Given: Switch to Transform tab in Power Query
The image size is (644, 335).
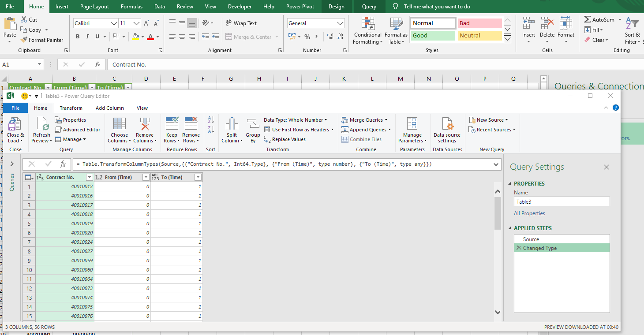Looking at the screenshot, I should (x=71, y=108).
